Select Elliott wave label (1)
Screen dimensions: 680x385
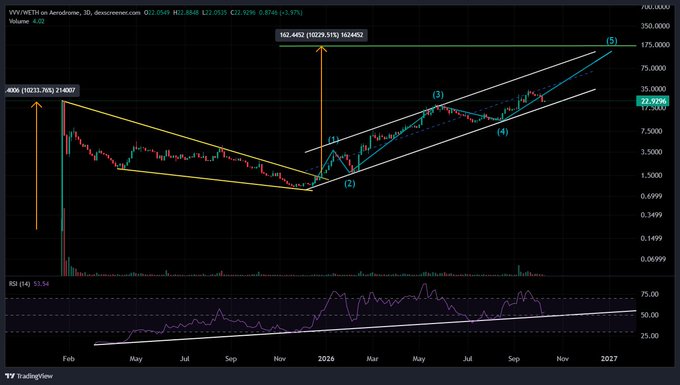click(333, 140)
